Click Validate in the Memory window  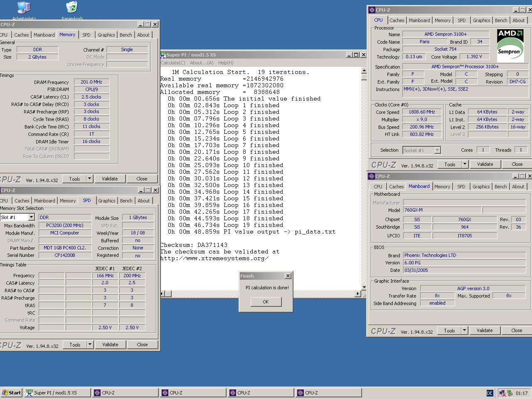[110, 179]
